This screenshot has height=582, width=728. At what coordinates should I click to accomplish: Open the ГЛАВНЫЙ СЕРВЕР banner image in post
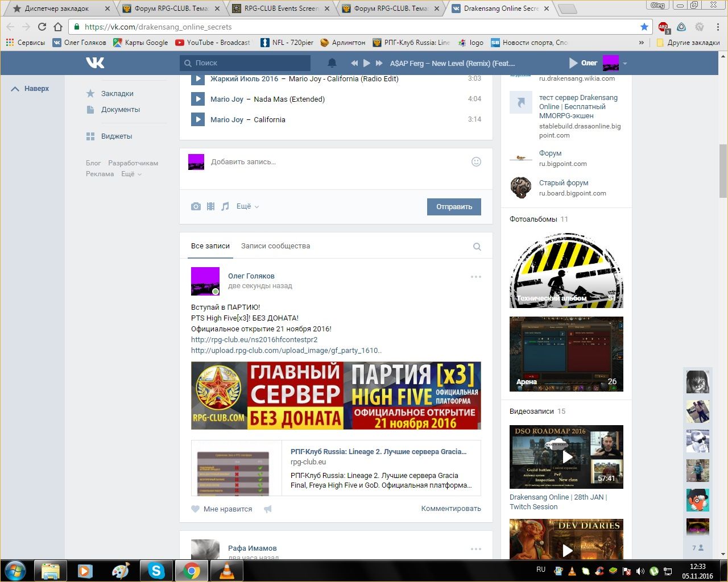pos(336,396)
